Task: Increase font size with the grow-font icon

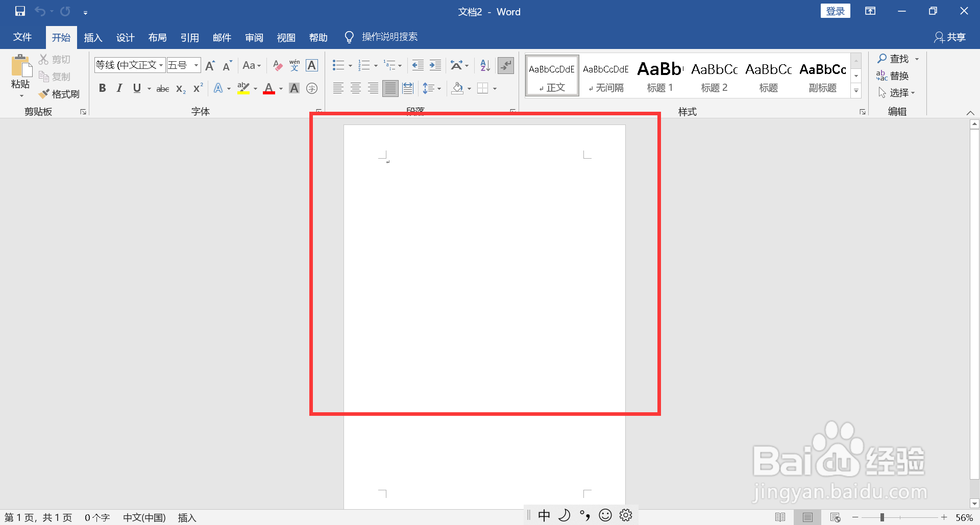Action: 210,65
